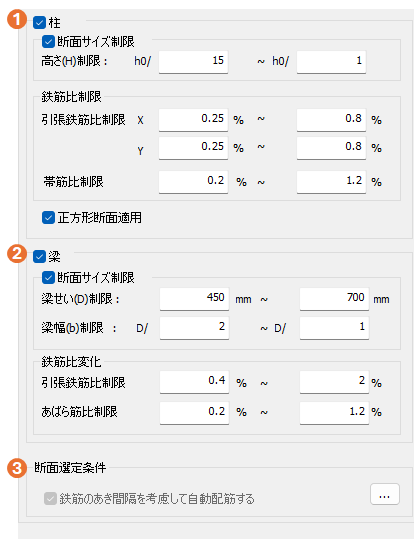Click 梁せい(D)制限 maximum field 700 mm

tap(334, 299)
